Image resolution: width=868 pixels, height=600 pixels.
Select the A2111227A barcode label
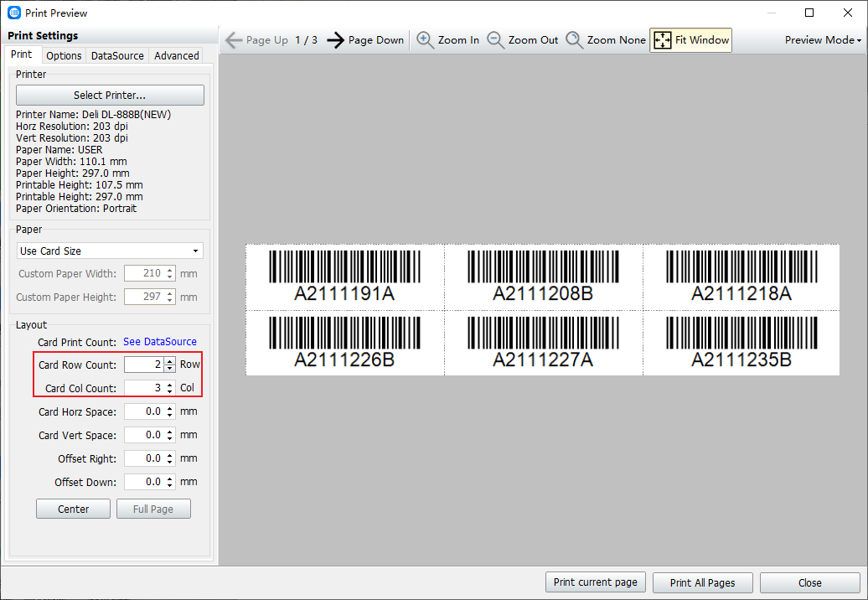(x=543, y=344)
